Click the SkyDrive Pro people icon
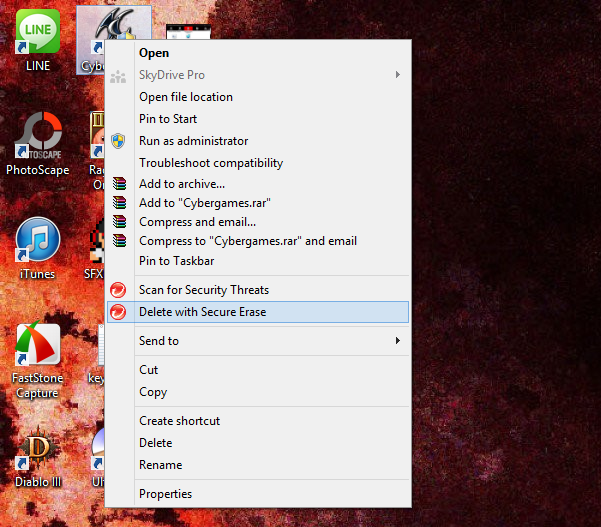The width and height of the screenshot is (601, 527). pyautogui.click(x=118, y=77)
